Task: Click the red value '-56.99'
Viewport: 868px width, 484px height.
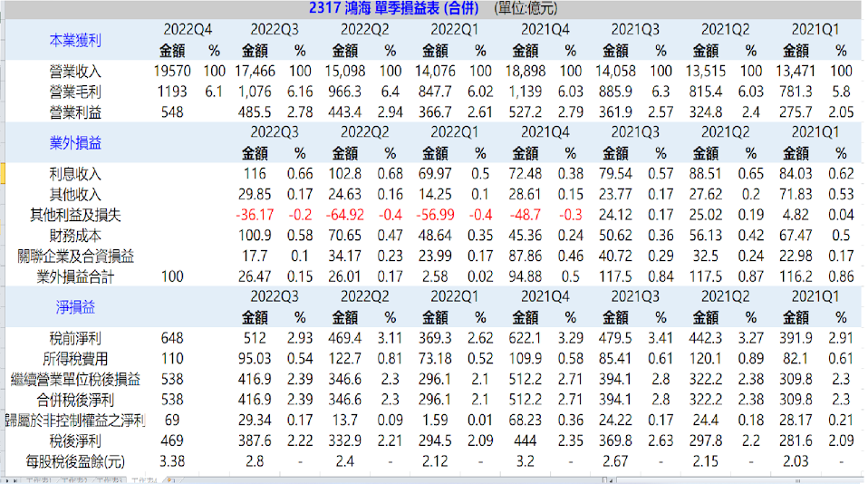Action: pyautogui.click(x=435, y=215)
